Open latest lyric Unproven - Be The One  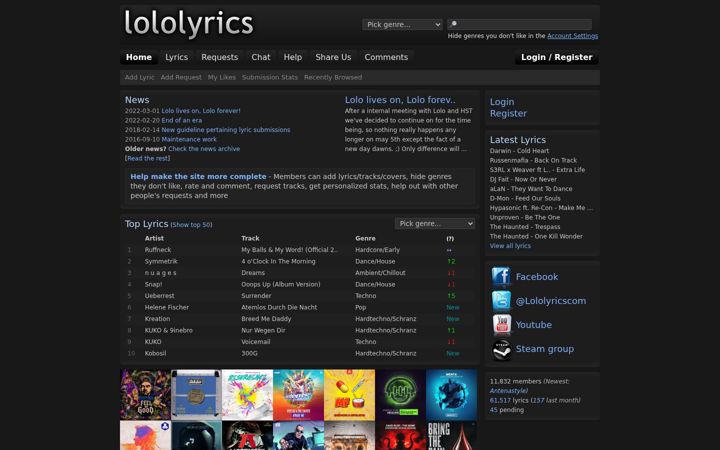tap(525, 217)
